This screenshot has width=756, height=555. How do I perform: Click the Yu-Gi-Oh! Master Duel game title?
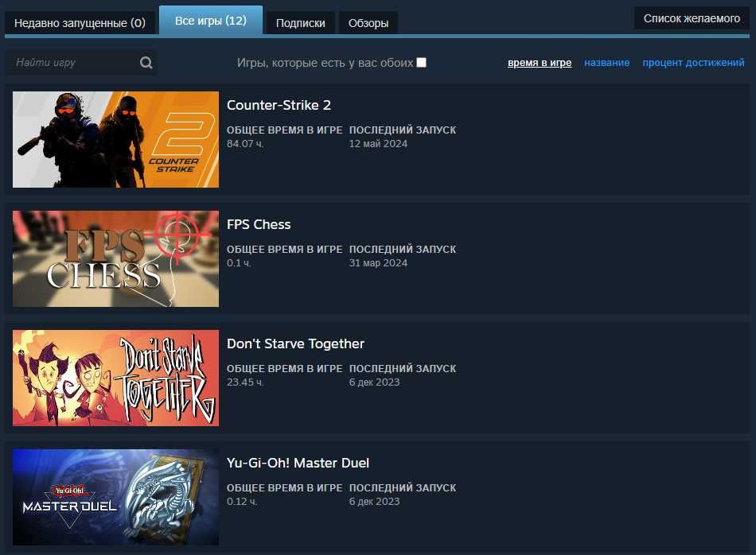[298, 463]
